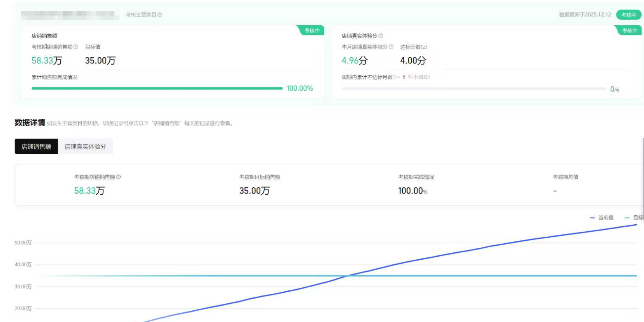The height and width of the screenshot is (322, 644).
Task: Click the 100.00% value under 考核期完成情况
Action: 412,191
